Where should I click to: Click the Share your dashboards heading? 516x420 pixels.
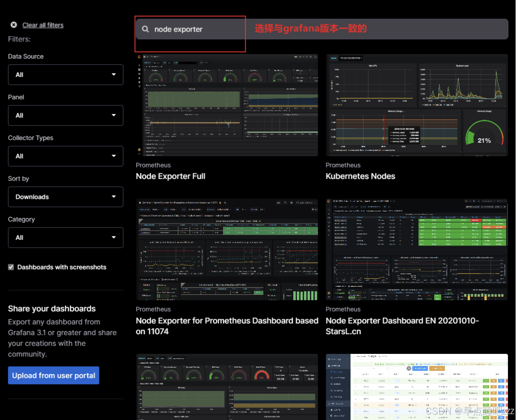coord(52,309)
